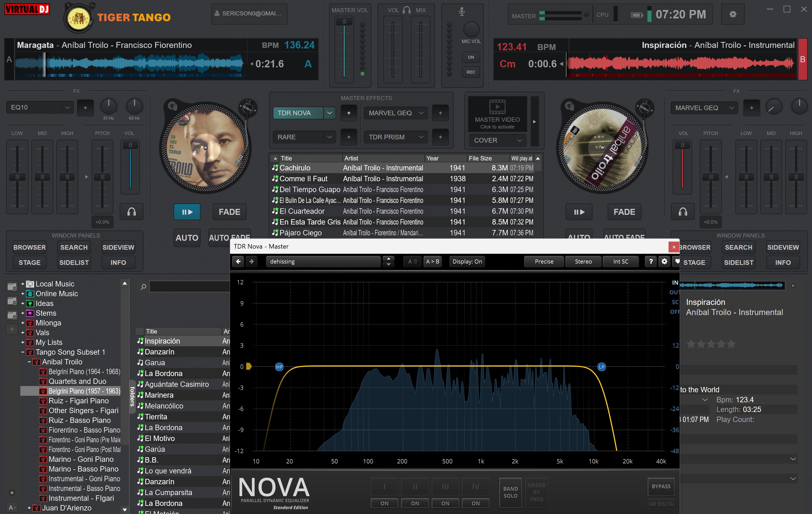
Task: Click the search magnifier icon in browser
Action: (143, 286)
